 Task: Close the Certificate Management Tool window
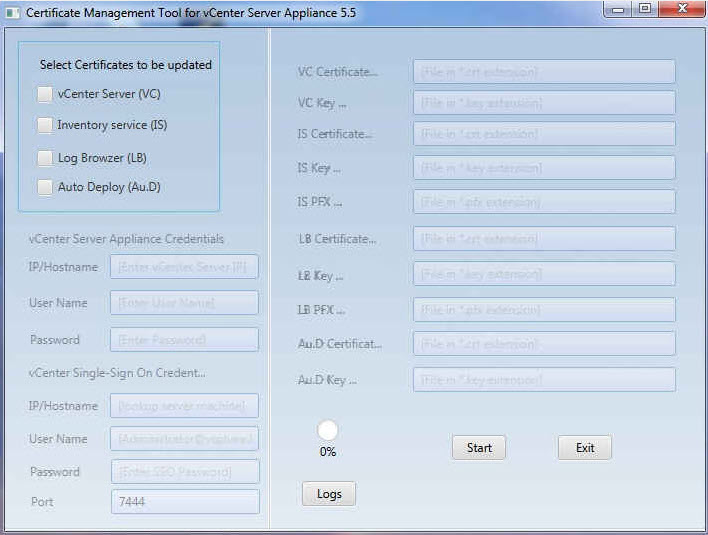[x=682, y=9]
